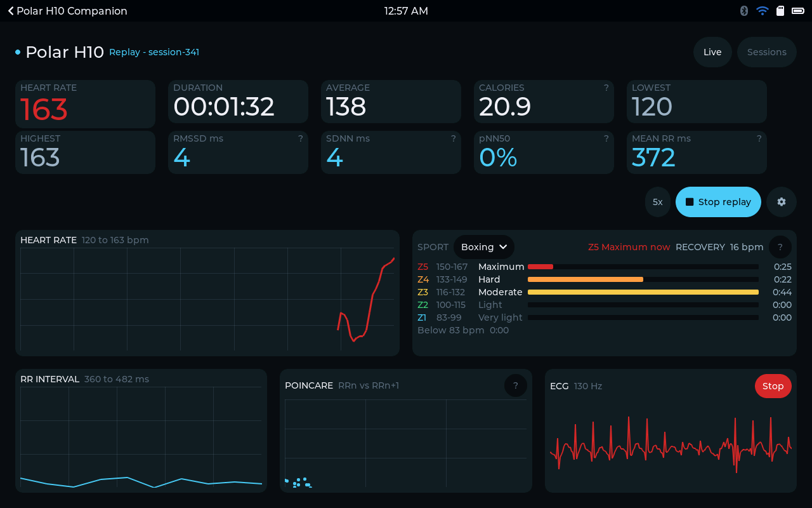Go back using the top-left arrow

click(11, 11)
